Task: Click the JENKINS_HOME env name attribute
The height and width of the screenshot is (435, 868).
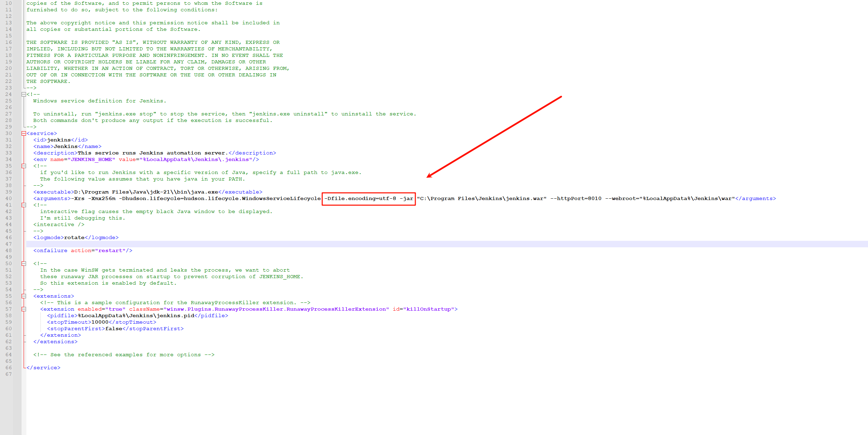Action: pos(91,160)
